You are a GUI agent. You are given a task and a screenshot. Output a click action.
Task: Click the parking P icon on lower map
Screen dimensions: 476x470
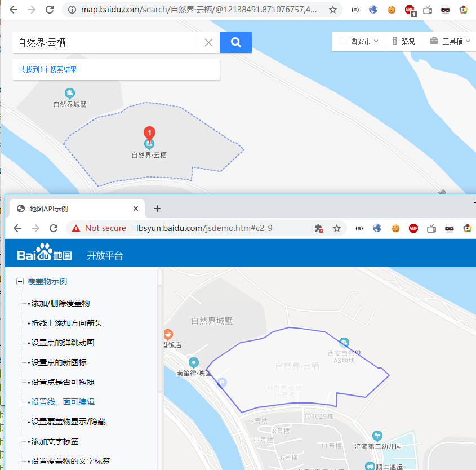pos(222,383)
